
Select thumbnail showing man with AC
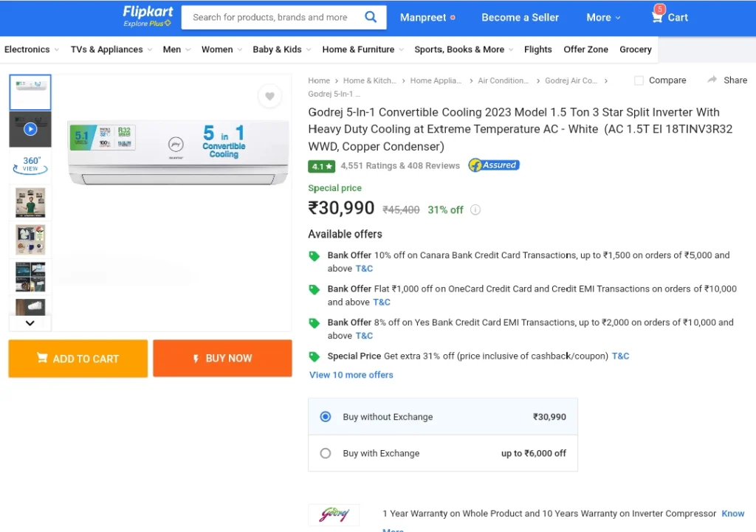pyautogui.click(x=30, y=202)
